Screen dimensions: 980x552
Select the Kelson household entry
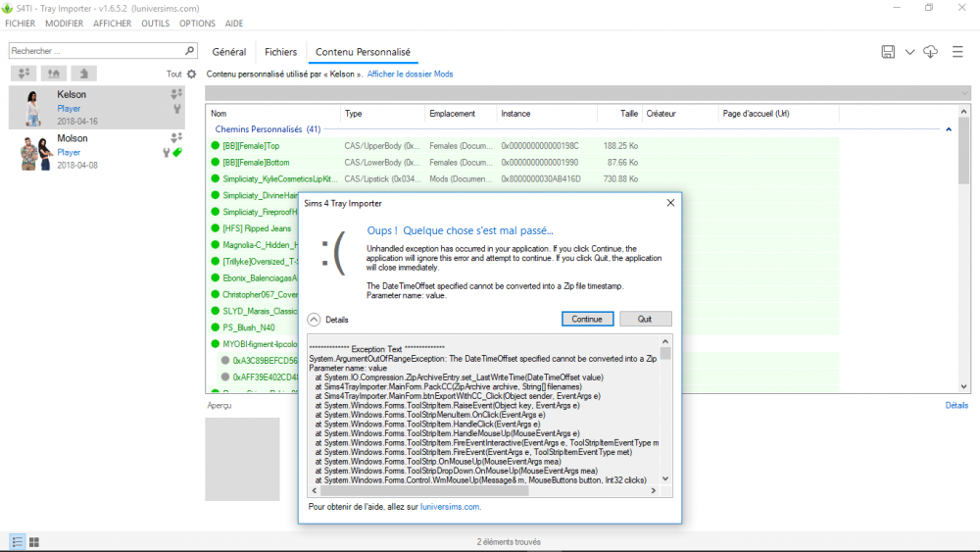[97, 108]
